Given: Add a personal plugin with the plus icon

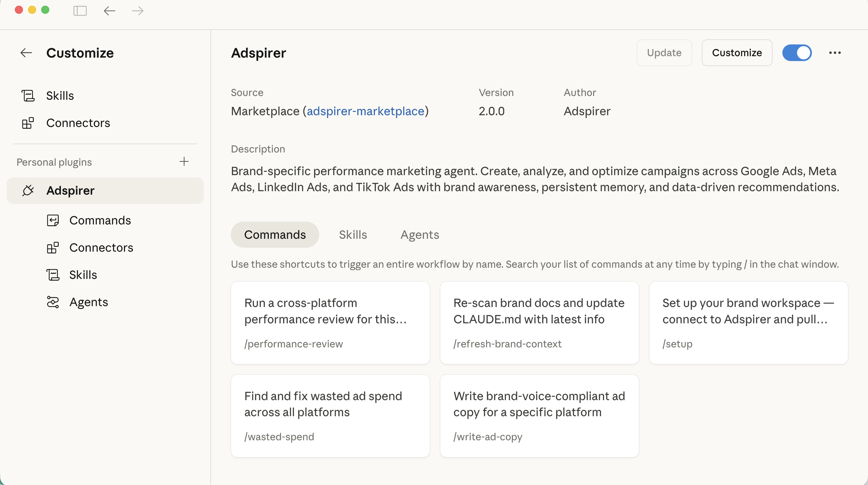Looking at the screenshot, I should [x=184, y=162].
